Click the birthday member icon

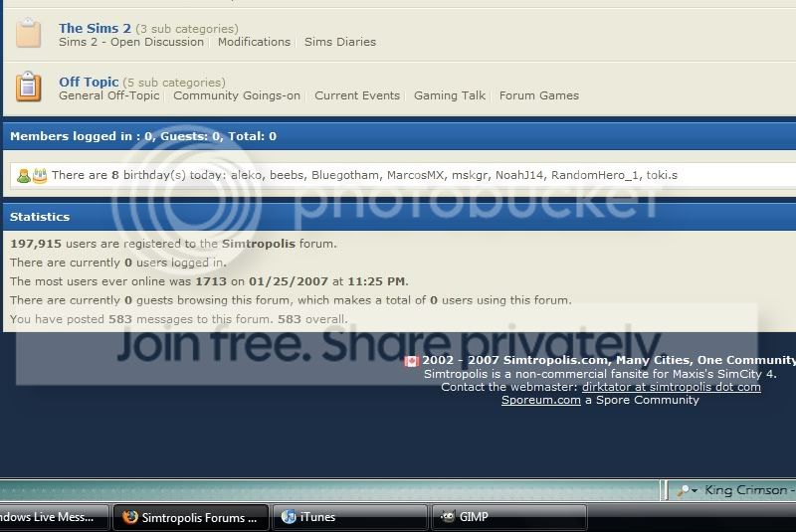pyautogui.click(x=23, y=176)
